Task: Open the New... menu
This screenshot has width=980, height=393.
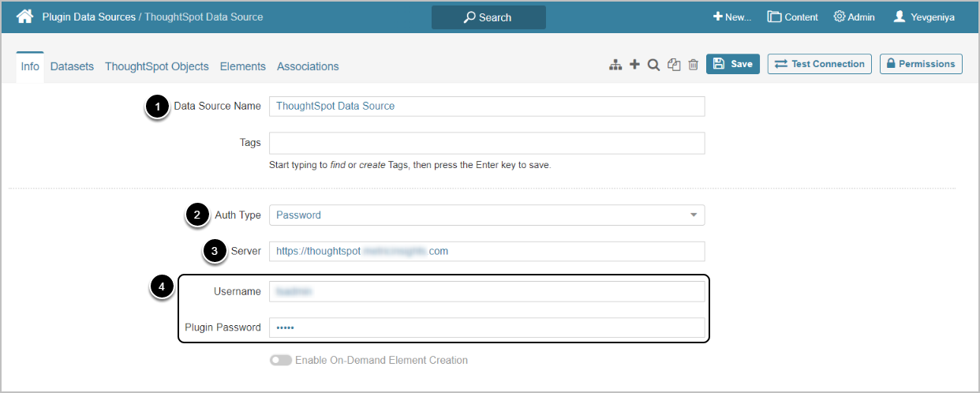Action: [732, 17]
